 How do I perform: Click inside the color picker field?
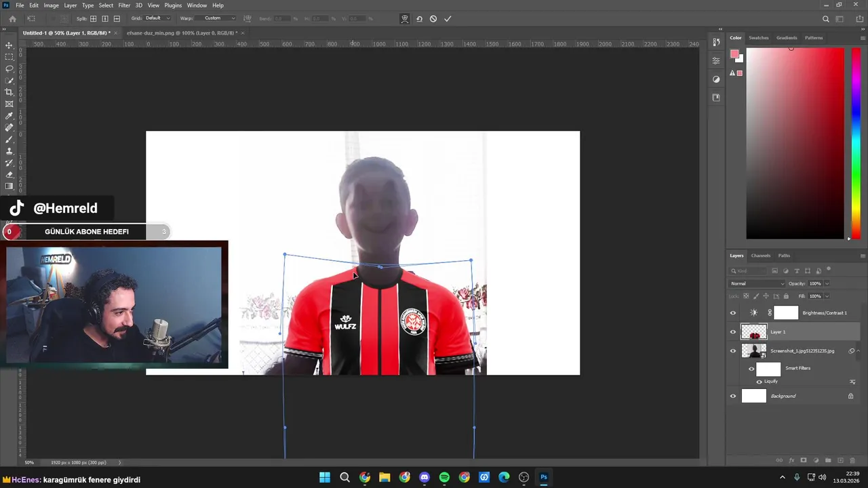(x=795, y=143)
